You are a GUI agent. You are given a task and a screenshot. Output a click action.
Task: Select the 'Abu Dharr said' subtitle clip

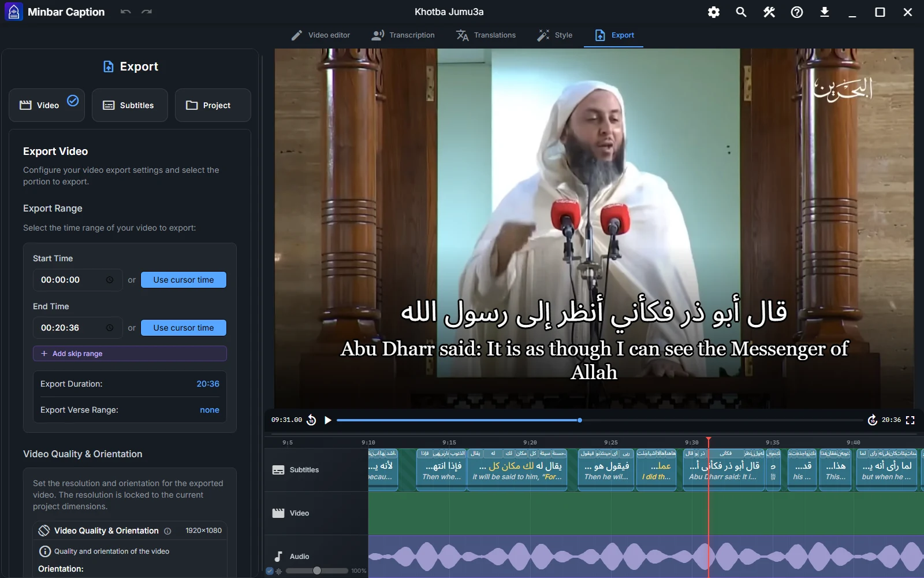tap(724, 470)
